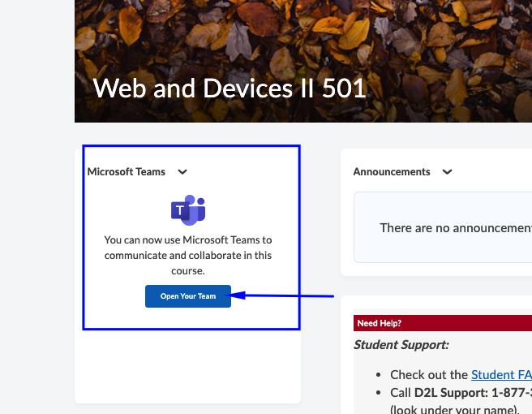Click the no announcements message box
Viewport: 532px width, 414px height.
[443, 227]
